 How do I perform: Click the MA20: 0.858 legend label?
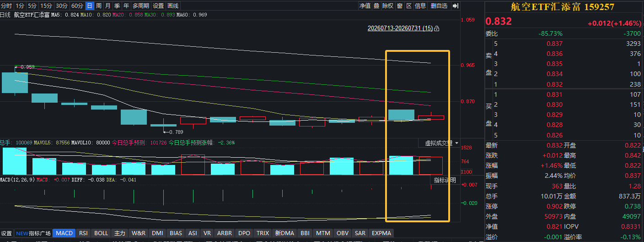tap(127, 15)
